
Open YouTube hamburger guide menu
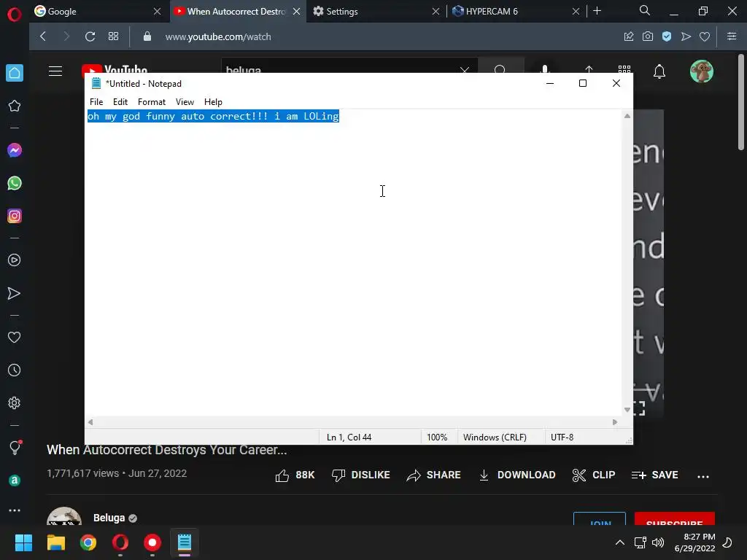(x=55, y=71)
